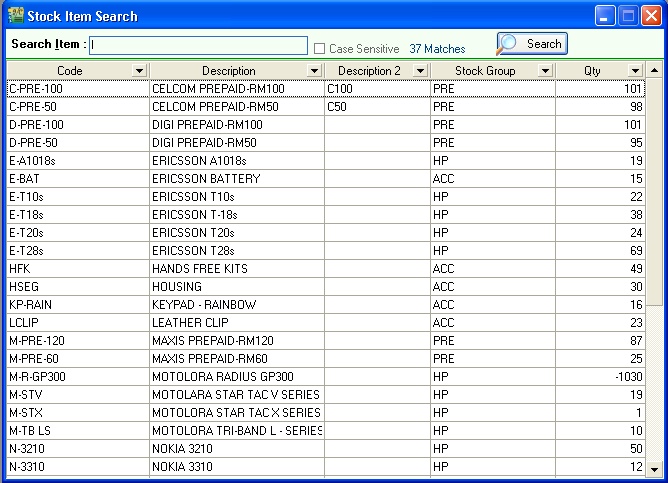Click the Search button
This screenshot has height=483, width=668.
click(x=532, y=44)
